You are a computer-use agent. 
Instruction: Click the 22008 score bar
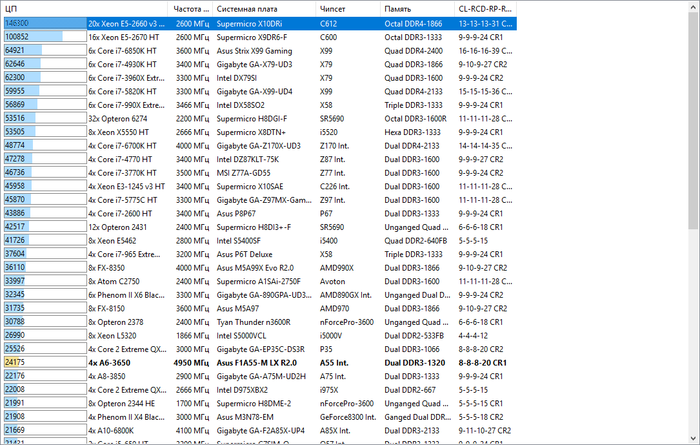point(45,389)
